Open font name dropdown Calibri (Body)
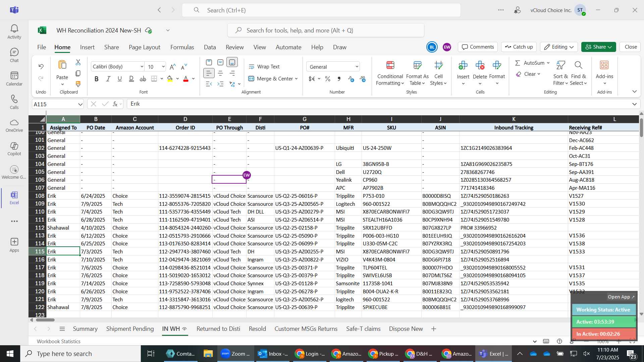644x362 pixels. tap(142, 67)
